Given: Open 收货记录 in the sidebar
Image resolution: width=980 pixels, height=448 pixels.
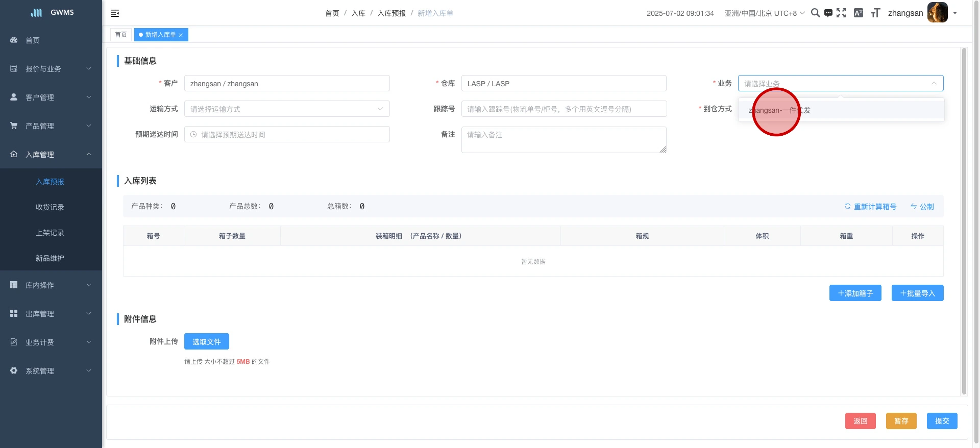Looking at the screenshot, I should point(50,207).
